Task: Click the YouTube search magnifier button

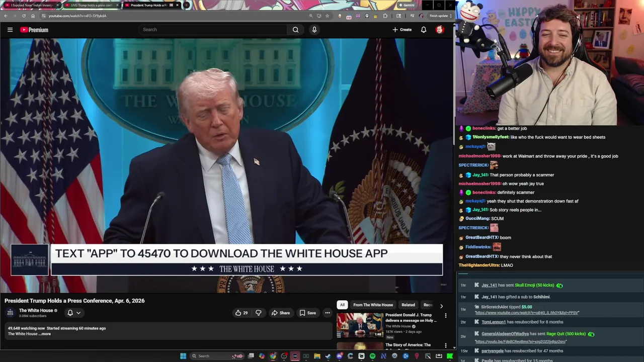Action: 296,30
